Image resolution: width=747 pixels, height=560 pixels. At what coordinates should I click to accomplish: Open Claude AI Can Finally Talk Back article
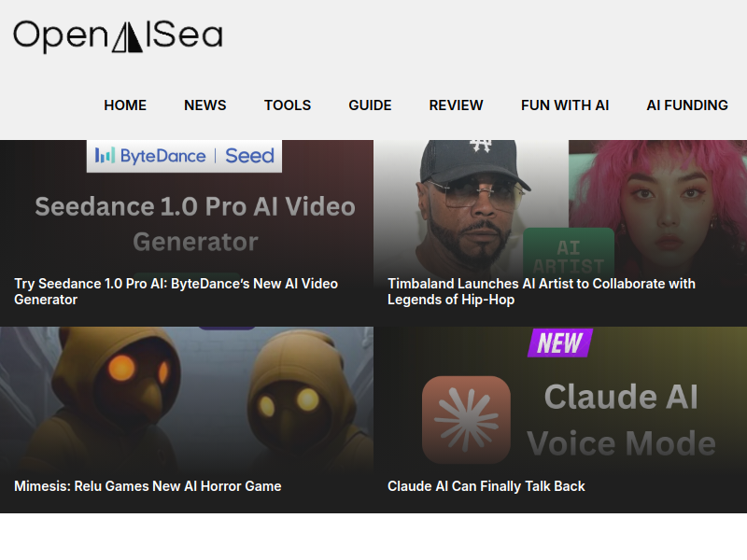point(486,486)
